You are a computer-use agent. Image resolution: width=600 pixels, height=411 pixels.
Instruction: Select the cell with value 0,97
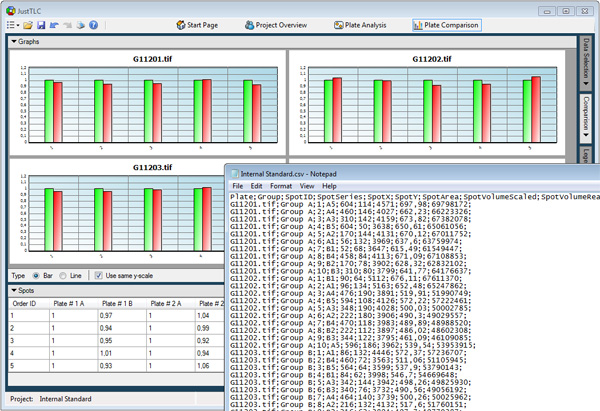click(x=122, y=316)
